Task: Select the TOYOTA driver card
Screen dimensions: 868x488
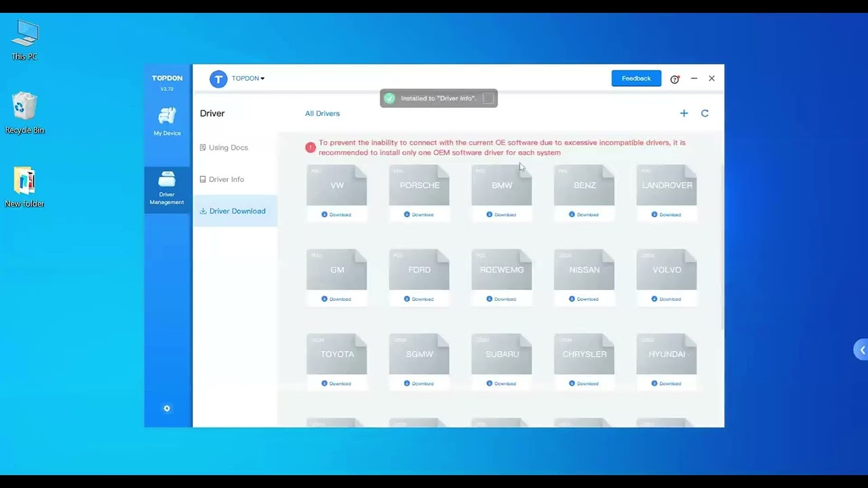Action: (337, 354)
